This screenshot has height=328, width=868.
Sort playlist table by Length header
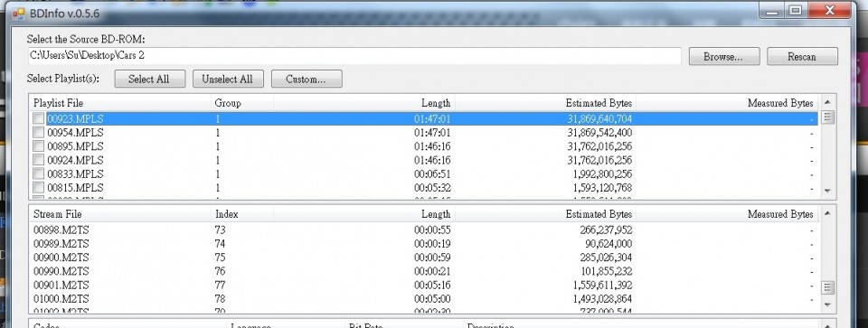click(363, 103)
